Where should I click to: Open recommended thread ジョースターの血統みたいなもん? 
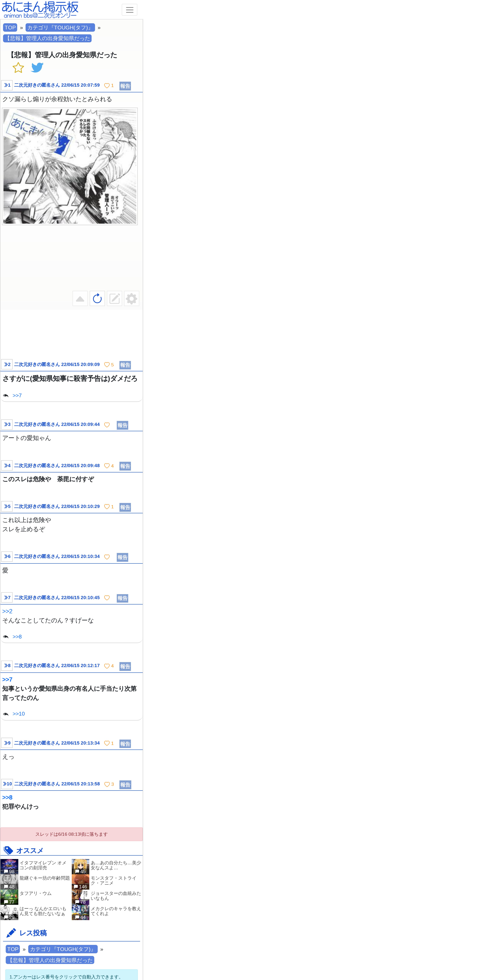point(107,897)
